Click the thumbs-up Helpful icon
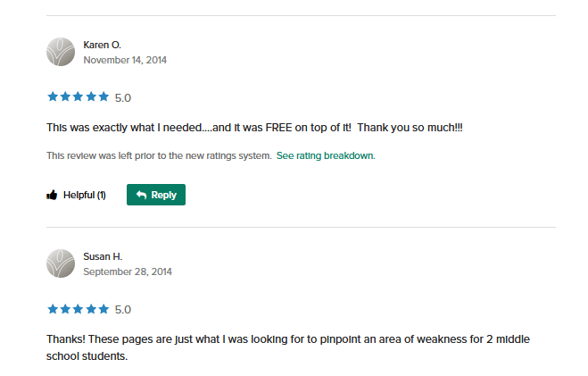The image size is (588, 376). coord(52,195)
